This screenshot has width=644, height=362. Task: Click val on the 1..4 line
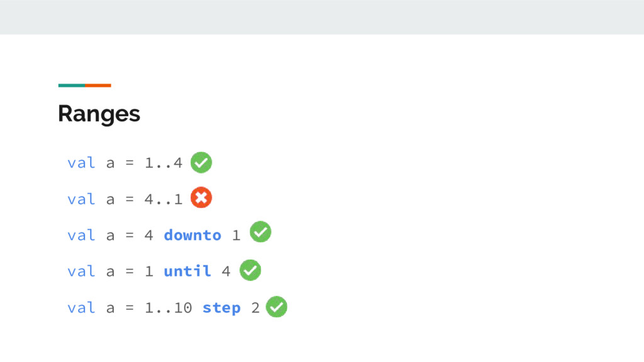(x=81, y=163)
